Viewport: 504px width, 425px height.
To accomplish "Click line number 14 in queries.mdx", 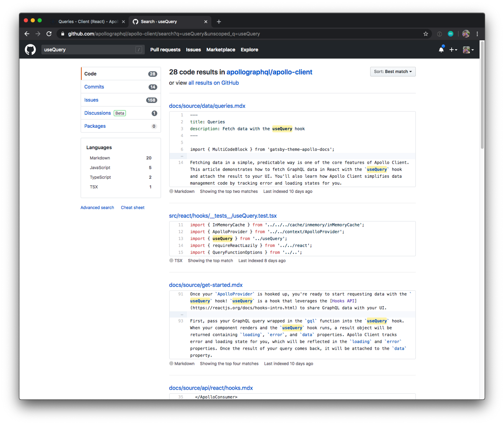I will (181, 163).
